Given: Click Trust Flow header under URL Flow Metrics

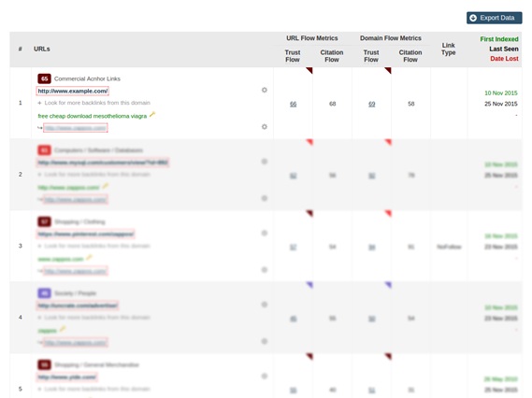Looking at the screenshot, I should (293, 56).
